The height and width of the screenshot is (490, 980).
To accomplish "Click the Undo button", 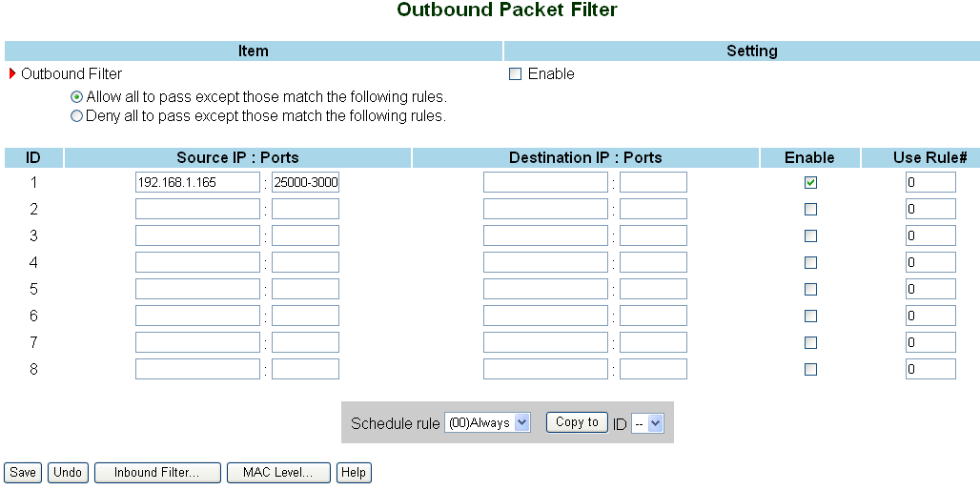I will coord(67,473).
